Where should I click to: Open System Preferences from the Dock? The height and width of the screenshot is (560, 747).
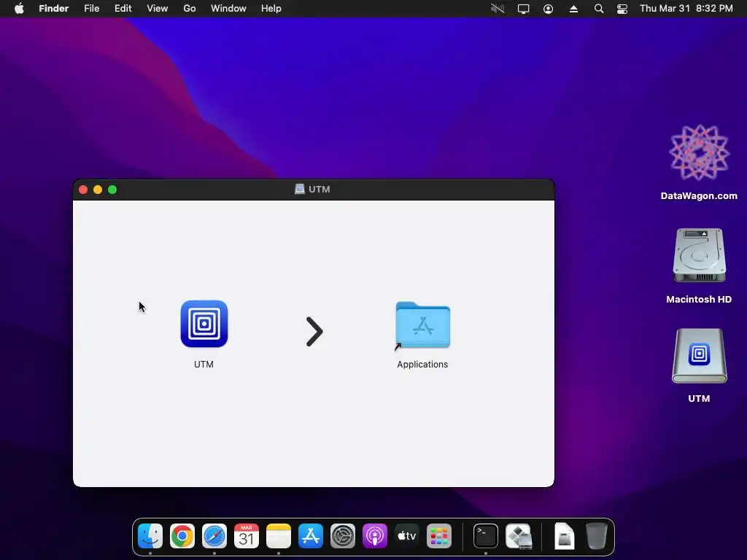coord(343,536)
